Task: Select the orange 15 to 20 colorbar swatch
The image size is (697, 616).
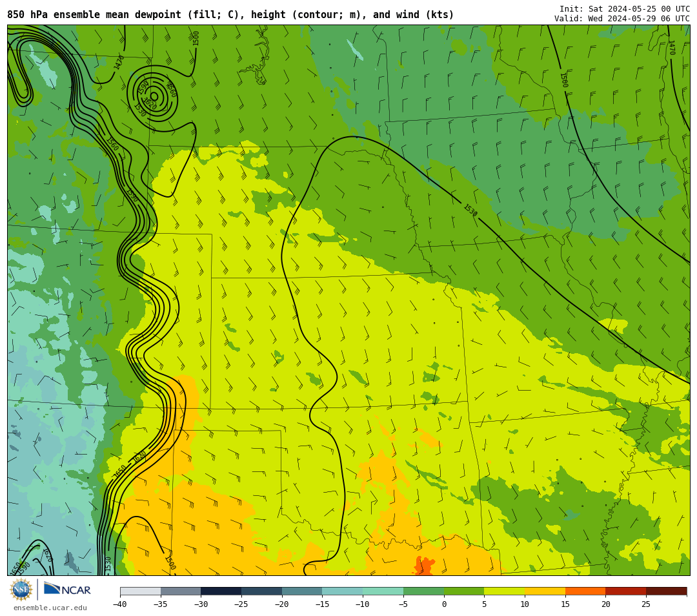Action: click(585, 591)
